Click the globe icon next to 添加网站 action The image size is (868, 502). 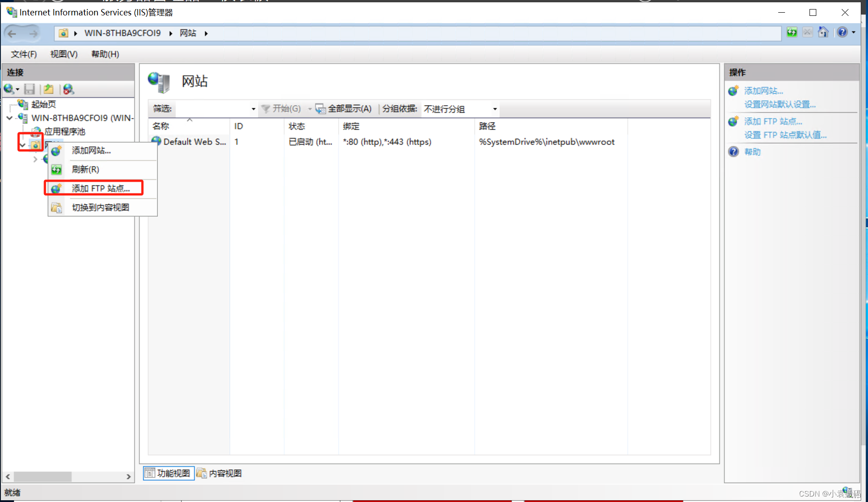point(733,91)
